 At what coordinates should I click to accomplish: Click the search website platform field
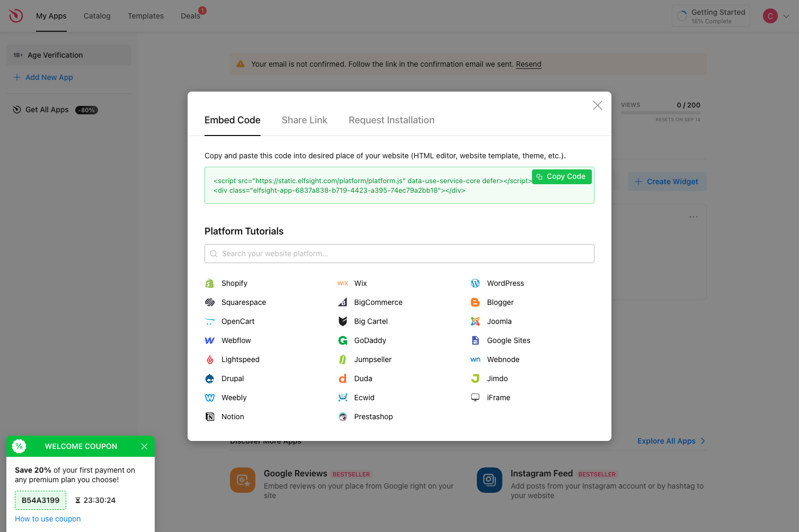click(x=399, y=254)
